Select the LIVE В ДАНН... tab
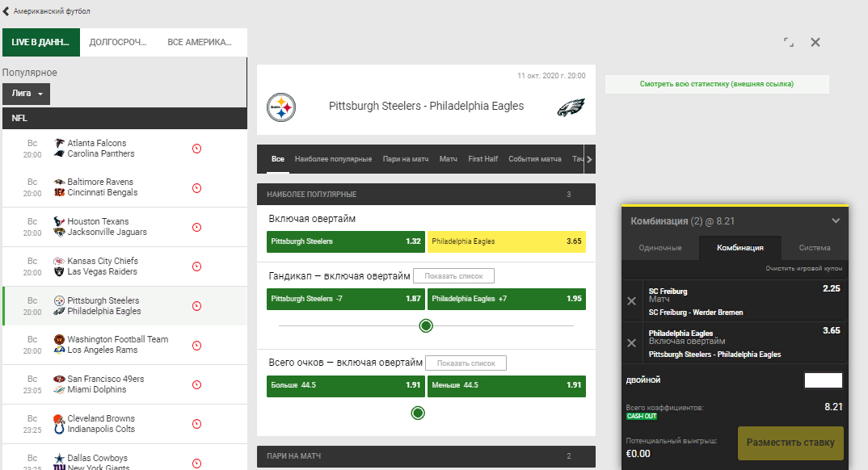868x470 pixels. coord(41,42)
